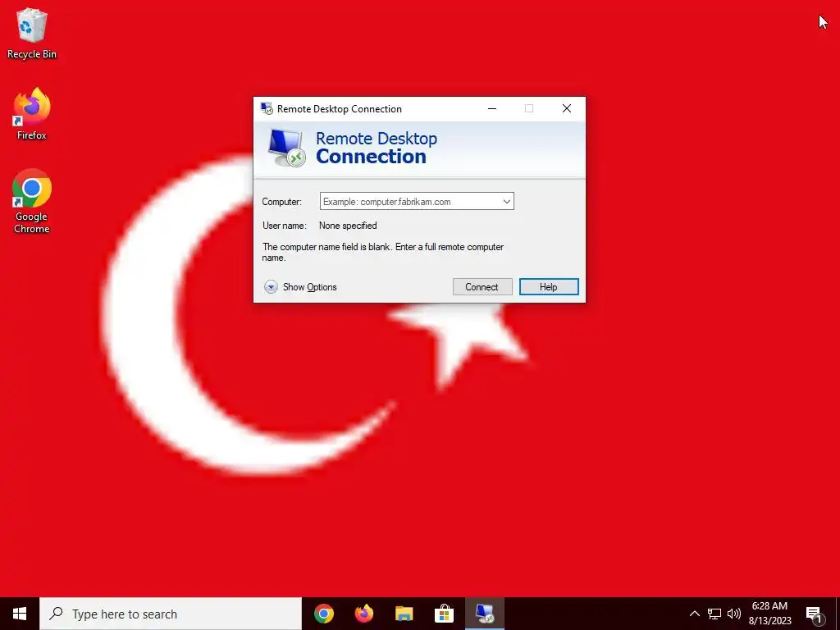Viewport: 840px width, 630px height.
Task: Click the Connect button
Action: point(482,287)
